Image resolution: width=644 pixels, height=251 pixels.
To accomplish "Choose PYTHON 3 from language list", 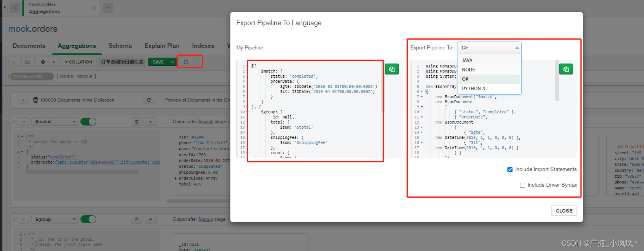I will click(489, 89).
